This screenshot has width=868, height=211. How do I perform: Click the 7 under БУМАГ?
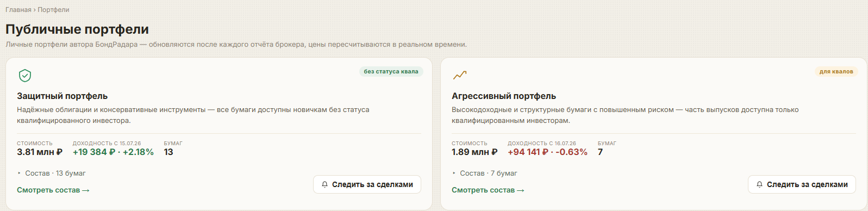click(600, 152)
